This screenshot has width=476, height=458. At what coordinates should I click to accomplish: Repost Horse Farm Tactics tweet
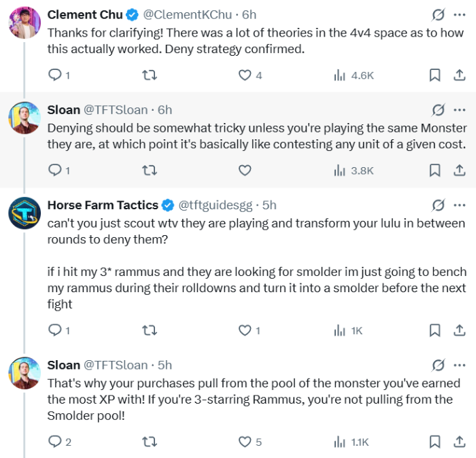[150, 331]
